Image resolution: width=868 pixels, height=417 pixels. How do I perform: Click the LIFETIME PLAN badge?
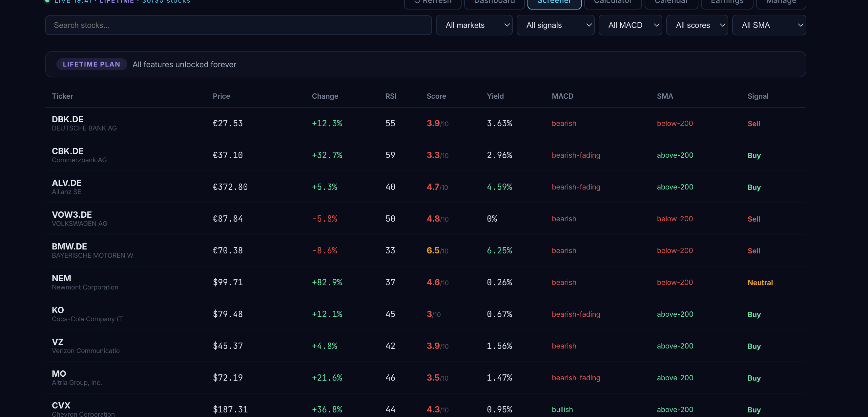click(91, 64)
